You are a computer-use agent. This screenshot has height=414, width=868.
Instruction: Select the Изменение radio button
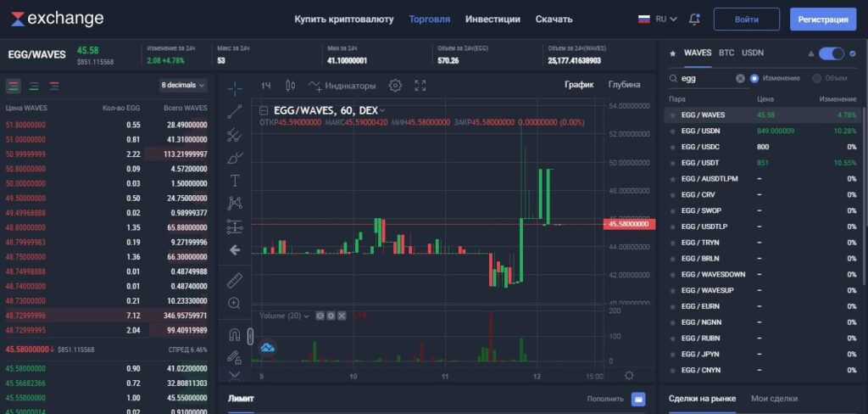[x=754, y=79]
